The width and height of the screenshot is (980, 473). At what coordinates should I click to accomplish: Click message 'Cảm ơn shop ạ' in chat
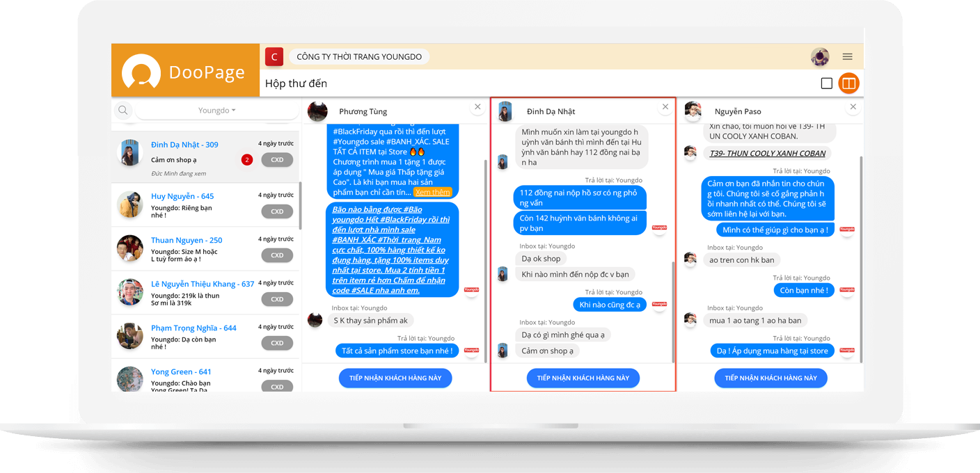548,351
